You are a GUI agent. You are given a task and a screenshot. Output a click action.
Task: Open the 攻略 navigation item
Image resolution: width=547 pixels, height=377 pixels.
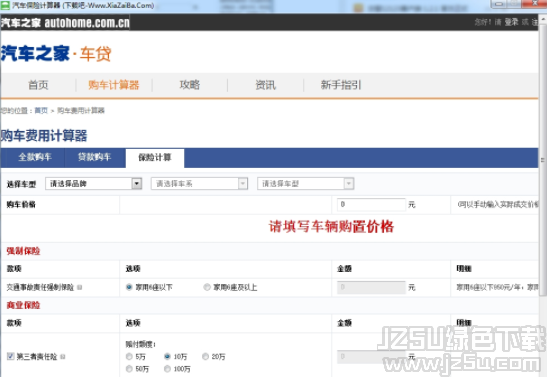click(x=189, y=85)
